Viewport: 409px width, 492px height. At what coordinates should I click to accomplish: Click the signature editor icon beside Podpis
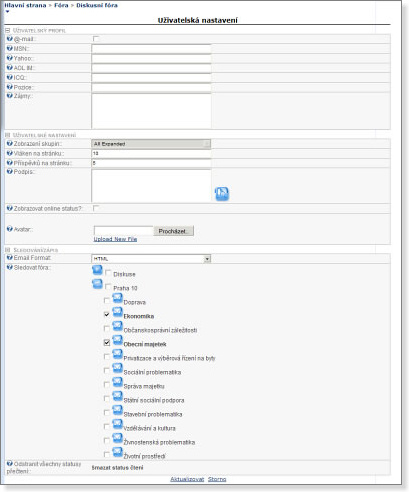tap(222, 194)
